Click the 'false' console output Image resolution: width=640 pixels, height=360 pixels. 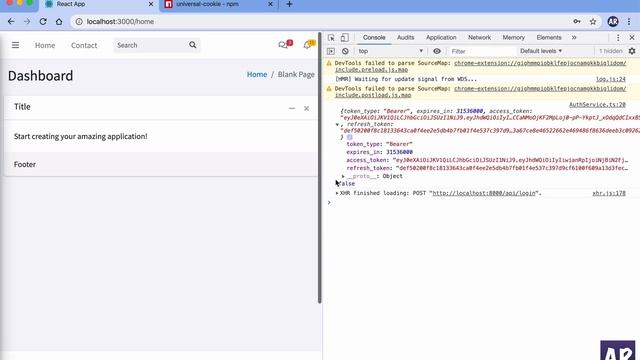347,184
